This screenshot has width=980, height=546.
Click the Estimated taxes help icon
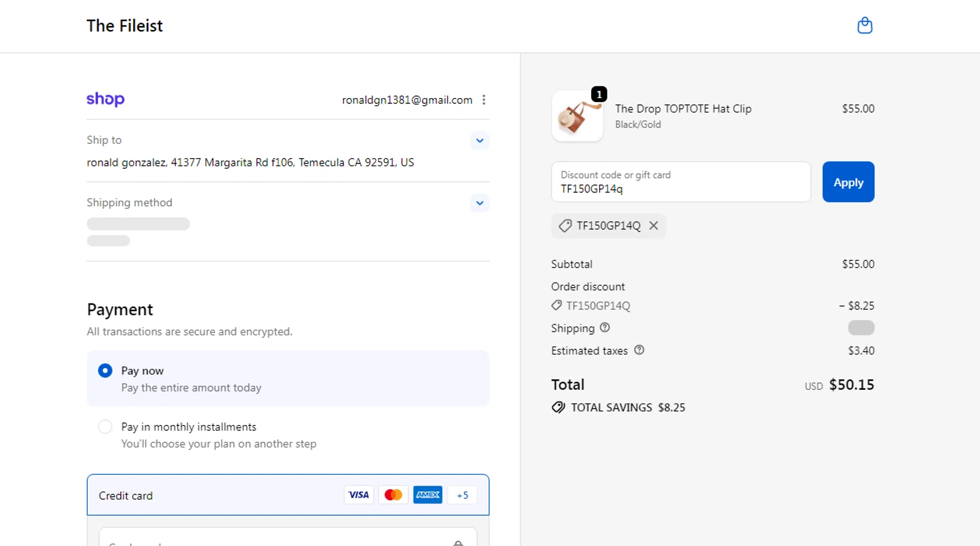pos(639,350)
